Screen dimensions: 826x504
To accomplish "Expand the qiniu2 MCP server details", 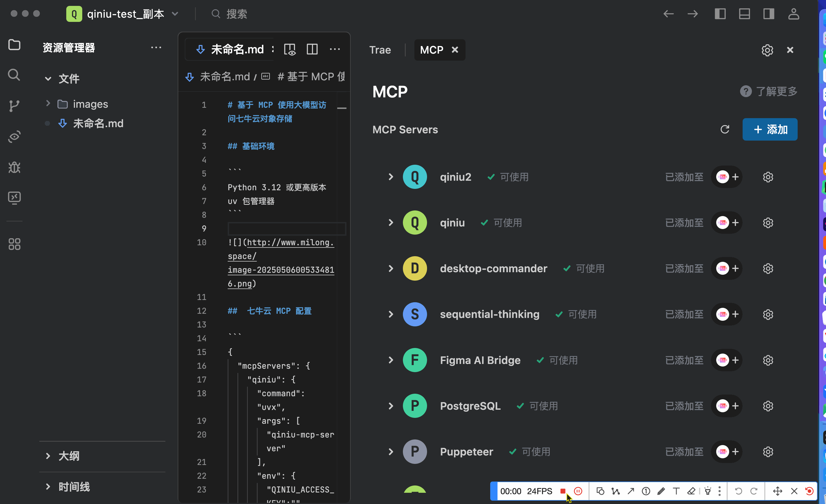I will (x=390, y=177).
